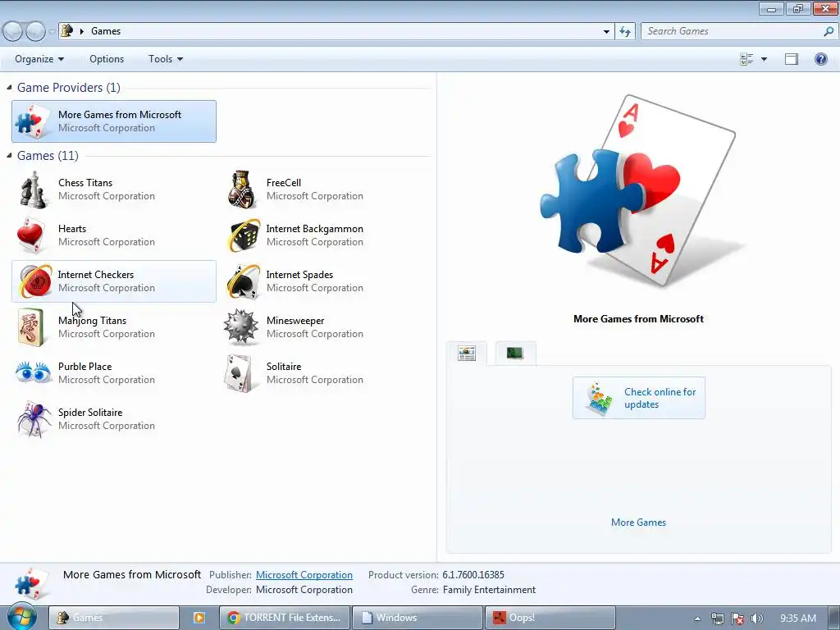Viewport: 840px width, 630px height.
Task: Select the Purble Place label text
Action: (x=84, y=367)
